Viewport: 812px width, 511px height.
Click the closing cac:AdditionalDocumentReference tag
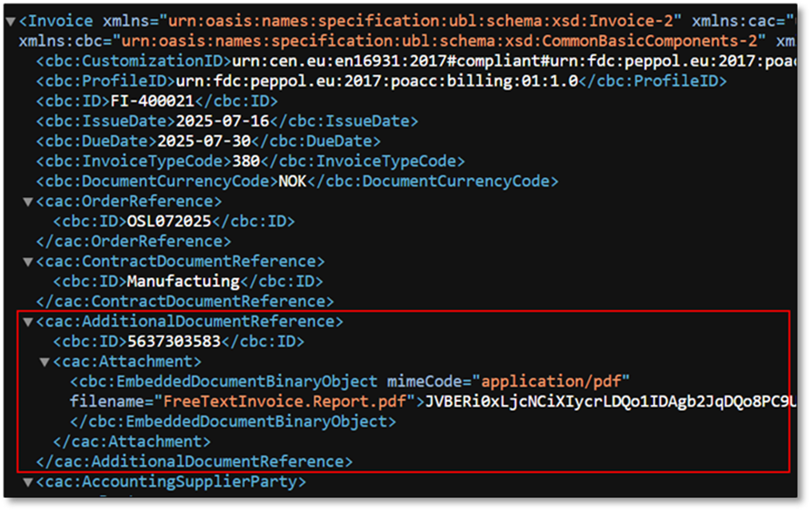194,461
